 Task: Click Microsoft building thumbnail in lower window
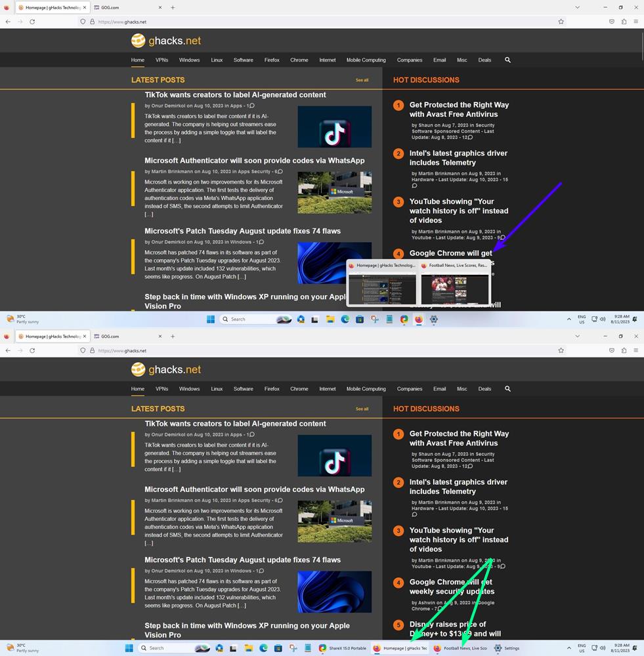pos(335,522)
